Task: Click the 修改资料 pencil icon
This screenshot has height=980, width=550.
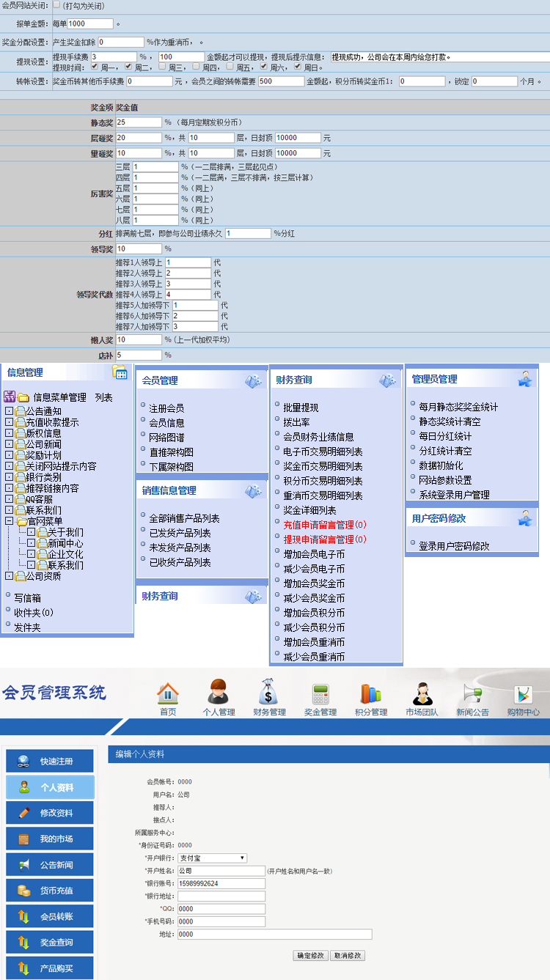Action: click(x=24, y=812)
